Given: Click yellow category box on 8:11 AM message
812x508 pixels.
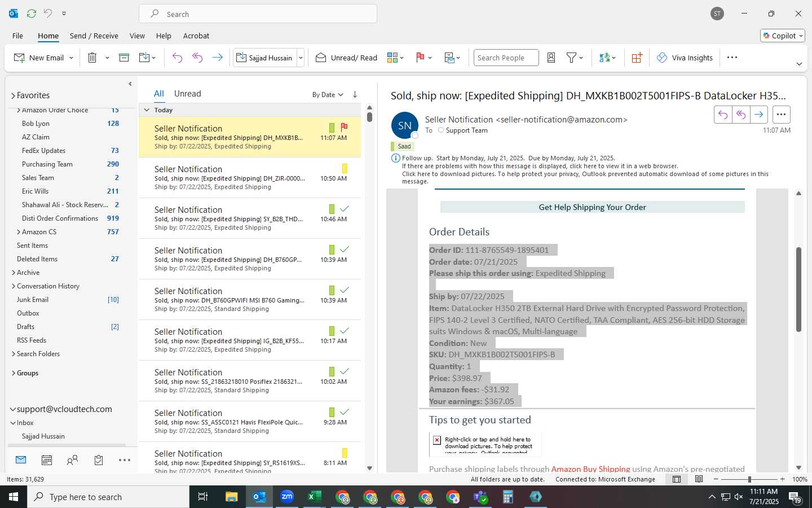Looking at the screenshot, I should [x=345, y=453].
